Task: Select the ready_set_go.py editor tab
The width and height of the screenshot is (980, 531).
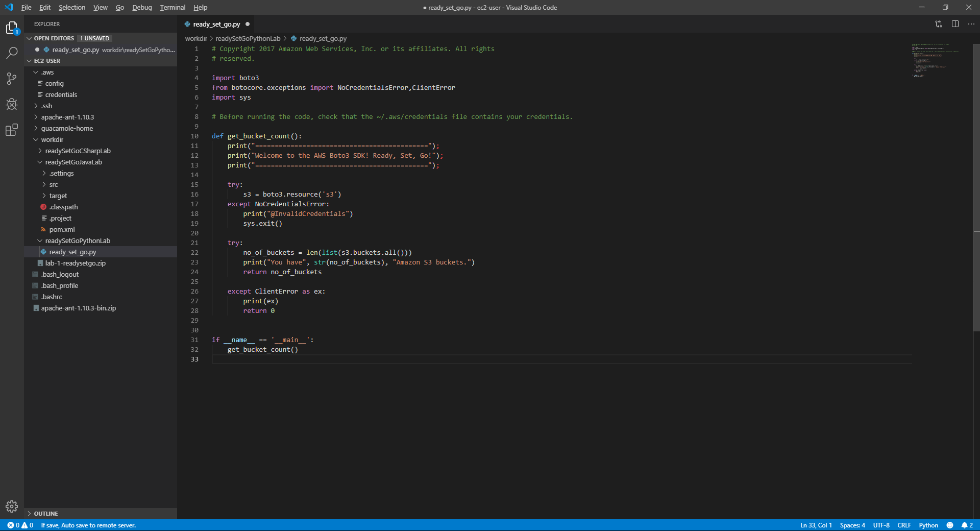Action: (216, 24)
